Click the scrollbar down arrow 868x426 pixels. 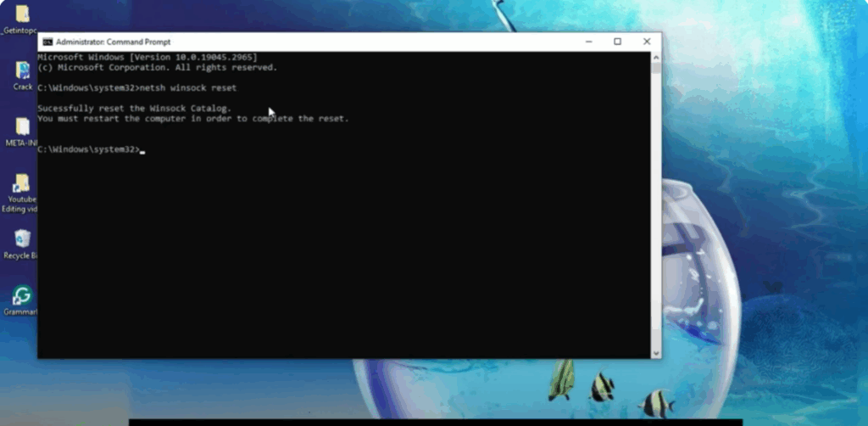point(656,353)
